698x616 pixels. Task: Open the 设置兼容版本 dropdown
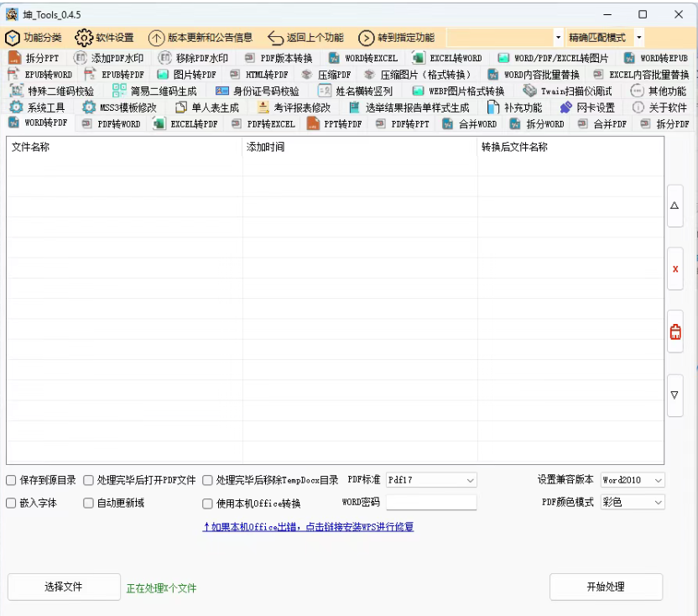click(x=632, y=480)
